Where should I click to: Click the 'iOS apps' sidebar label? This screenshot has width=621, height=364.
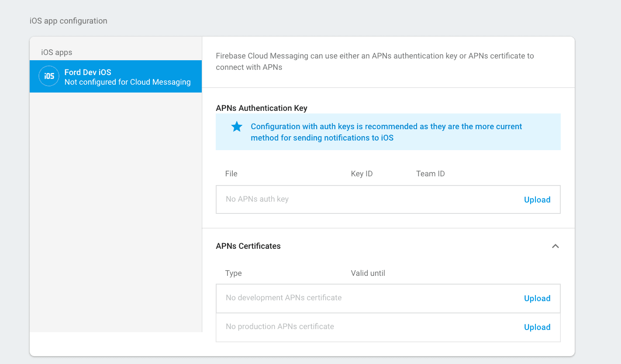click(x=57, y=52)
